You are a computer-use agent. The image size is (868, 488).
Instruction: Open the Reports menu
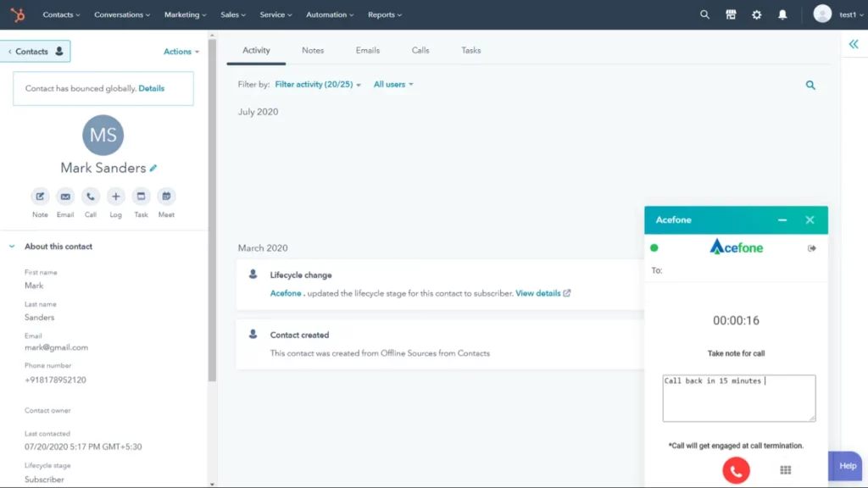click(x=385, y=15)
